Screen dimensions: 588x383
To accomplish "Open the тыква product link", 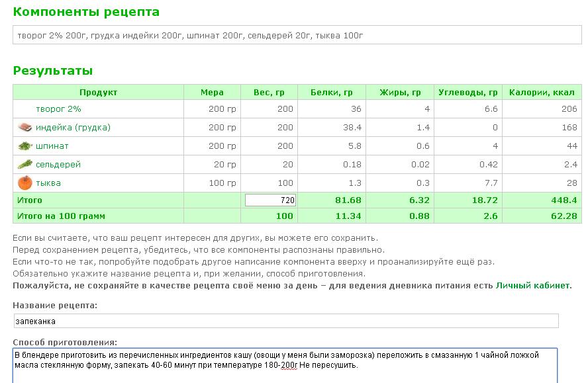I will 48,183.
